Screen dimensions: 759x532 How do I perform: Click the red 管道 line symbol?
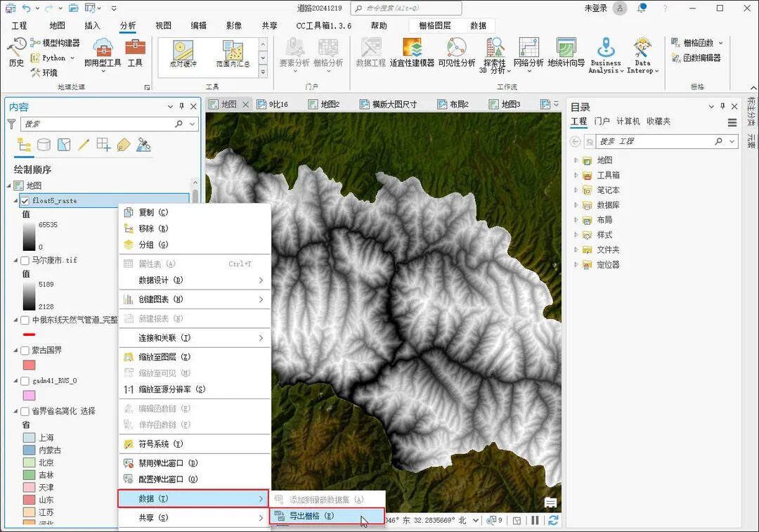tap(29, 335)
